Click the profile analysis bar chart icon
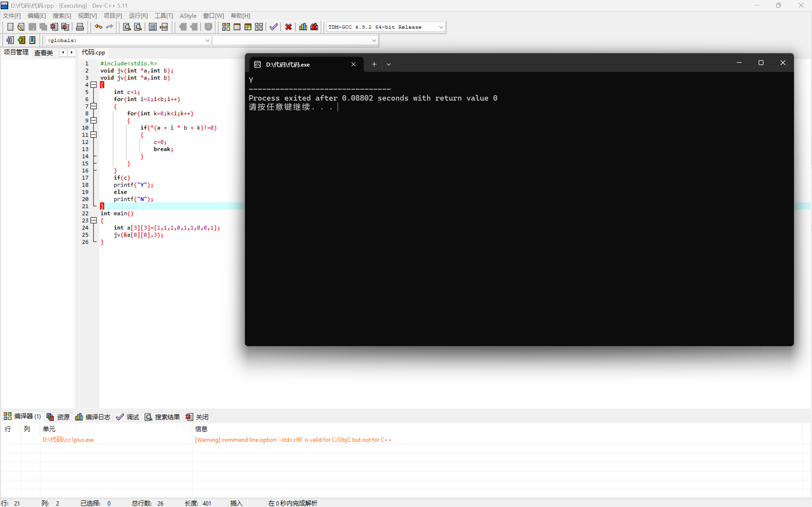This screenshot has height=507, width=812. pos(303,27)
